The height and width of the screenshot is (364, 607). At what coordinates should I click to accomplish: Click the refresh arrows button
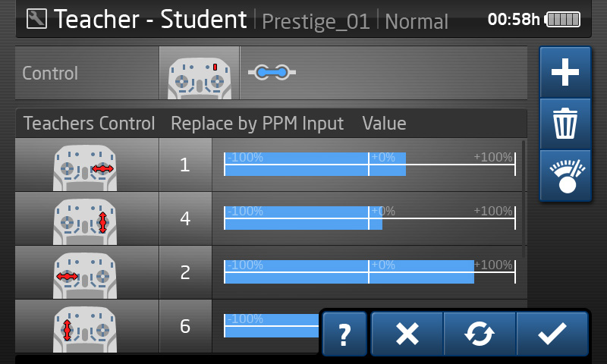click(480, 334)
